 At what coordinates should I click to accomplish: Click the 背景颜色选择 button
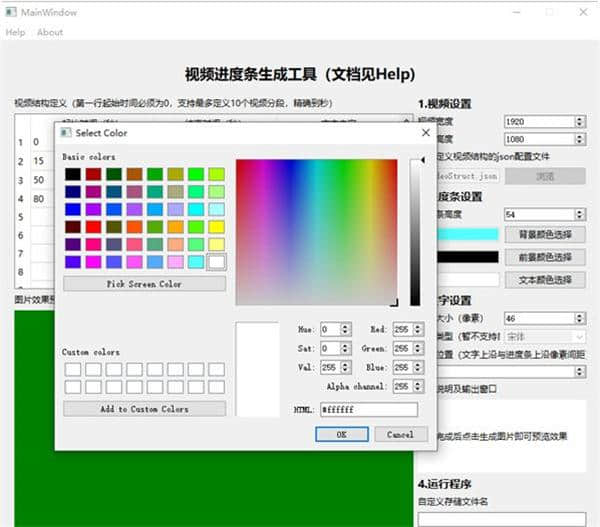pos(544,234)
